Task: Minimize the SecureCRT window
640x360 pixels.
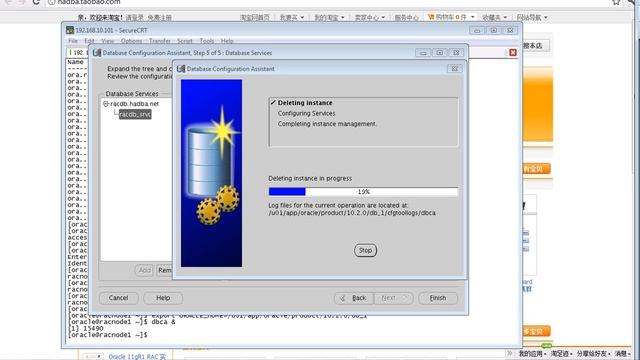Action: point(477,30)
